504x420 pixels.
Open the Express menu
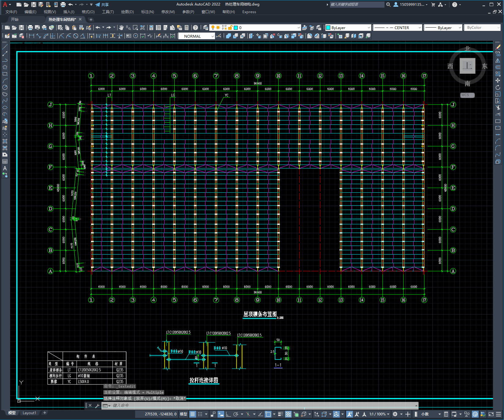pos(249,12)
